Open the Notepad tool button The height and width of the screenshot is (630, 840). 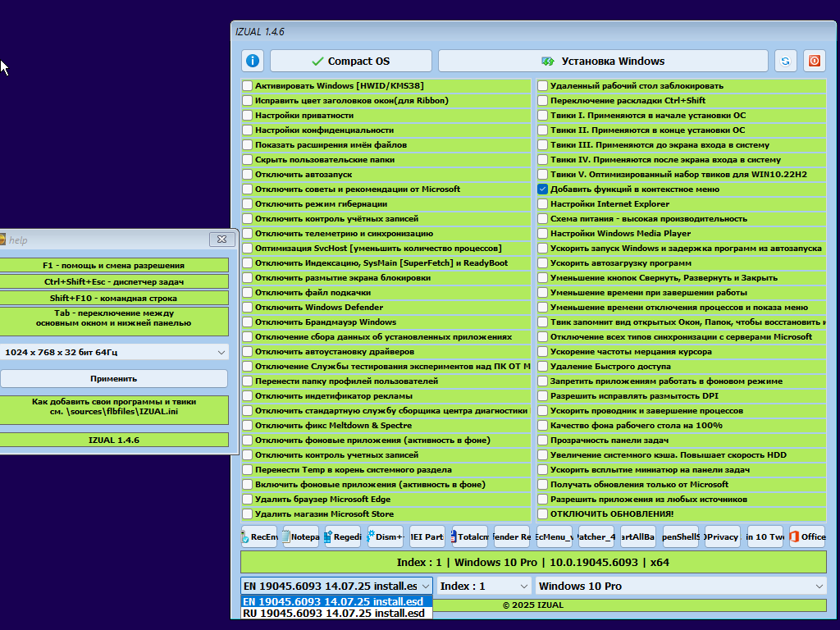[x=301, y=536]
